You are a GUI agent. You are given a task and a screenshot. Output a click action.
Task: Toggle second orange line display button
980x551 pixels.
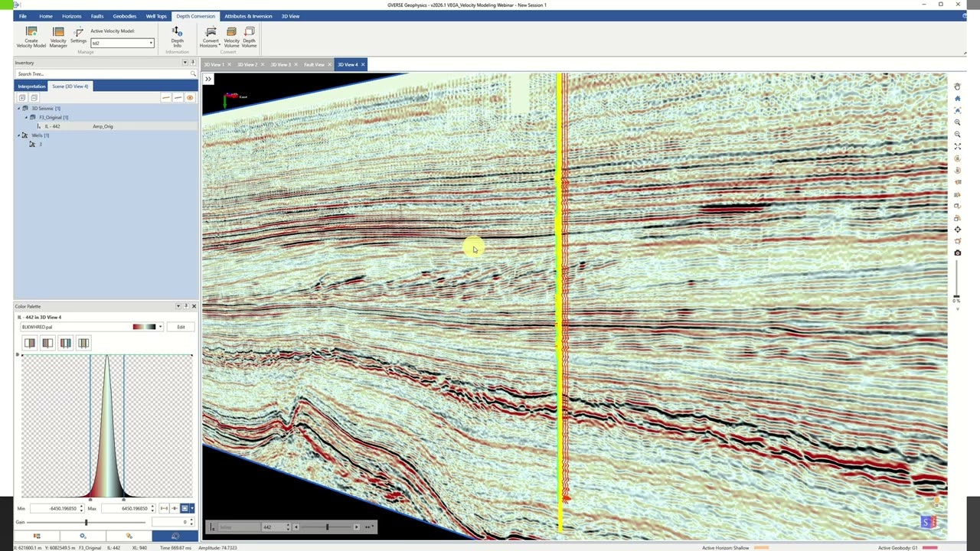[178, 98]
